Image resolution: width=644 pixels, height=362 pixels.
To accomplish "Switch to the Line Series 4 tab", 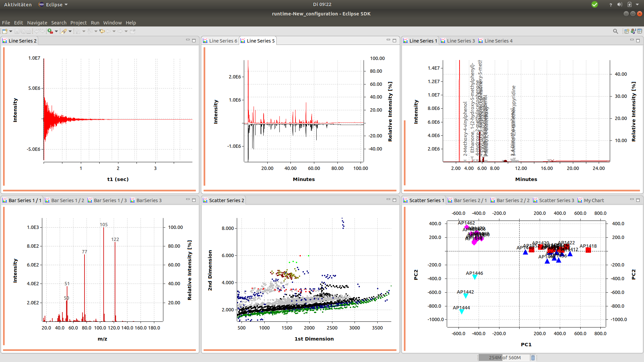I will [x=495, y=41].
